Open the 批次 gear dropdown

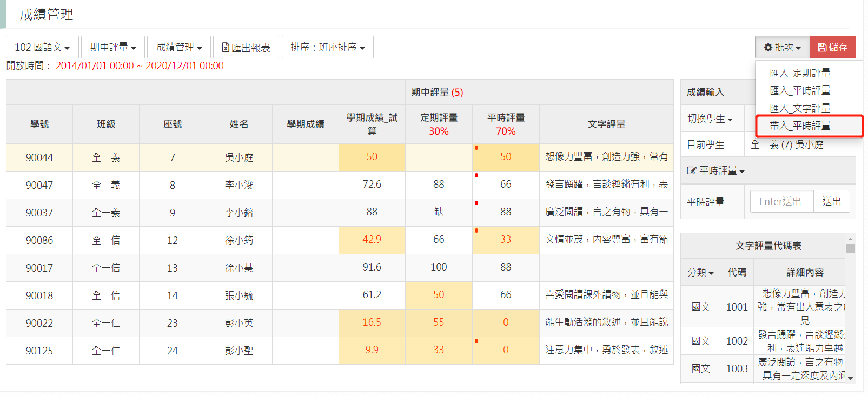click(x=782, y=47)
